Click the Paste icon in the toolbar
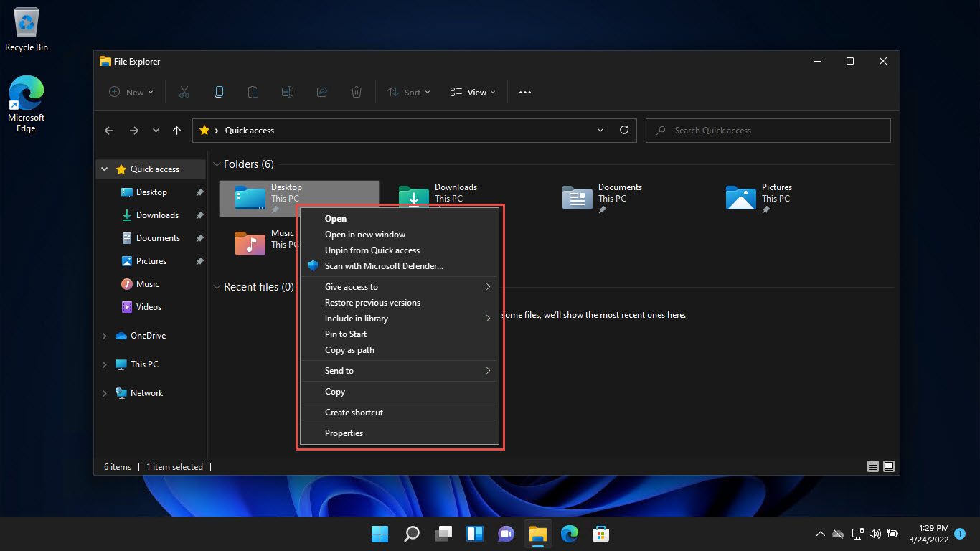The image size is (980, 551). point(253,92)
